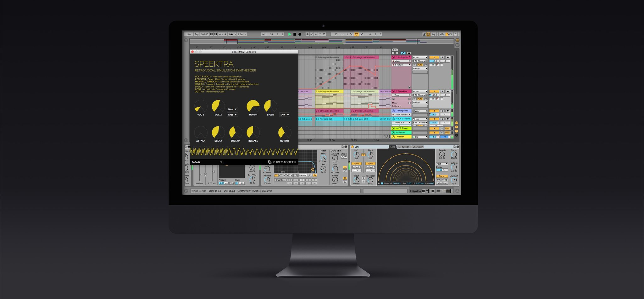Show the Mixer section toggle
The image size is (644, 299).
click(457, 131)
